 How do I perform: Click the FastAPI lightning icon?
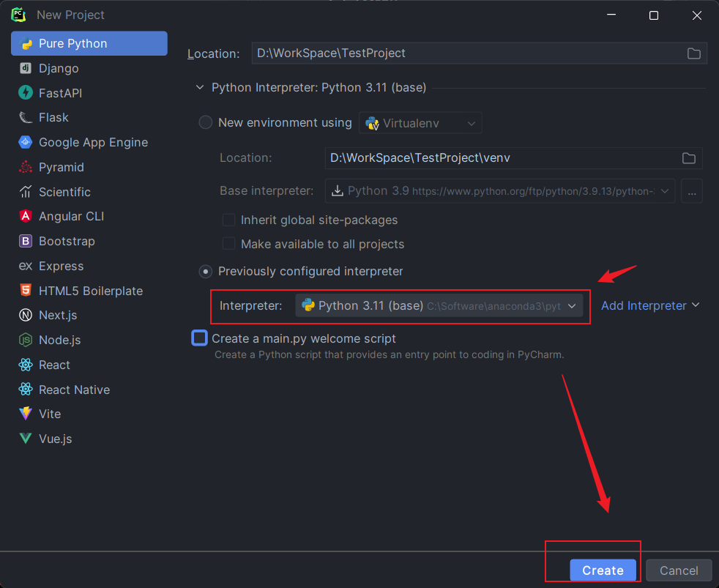coord(26,93)
